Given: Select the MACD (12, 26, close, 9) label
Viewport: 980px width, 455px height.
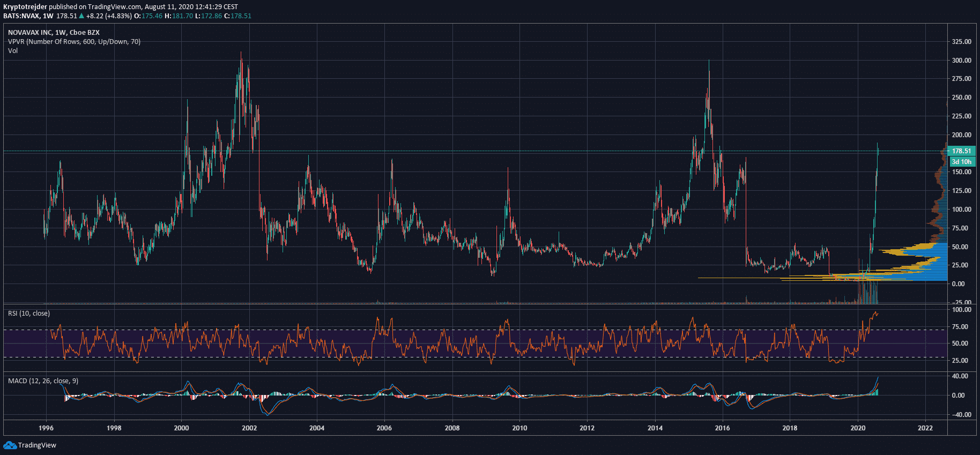Looking at the screenshot, I should click(43, 381).
